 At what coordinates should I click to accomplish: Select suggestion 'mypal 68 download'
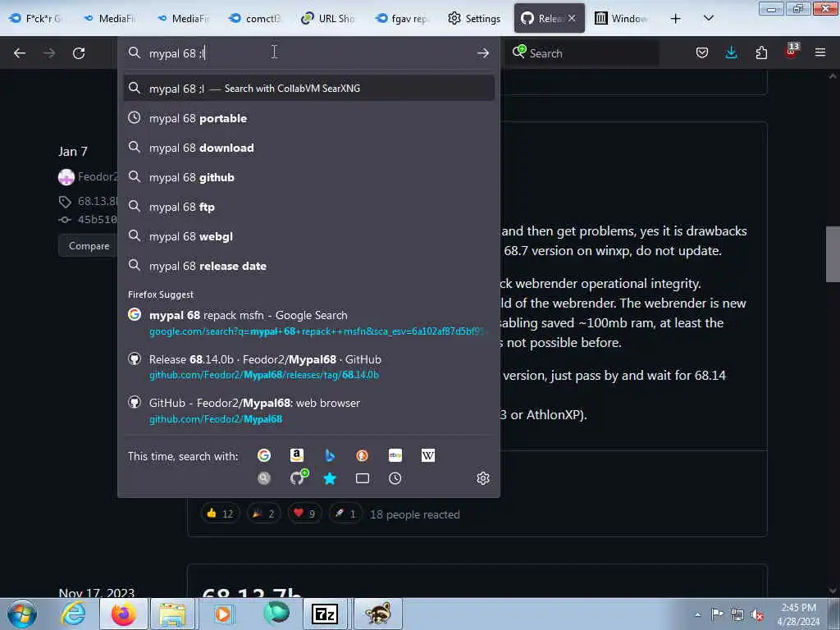coord(308,148)
